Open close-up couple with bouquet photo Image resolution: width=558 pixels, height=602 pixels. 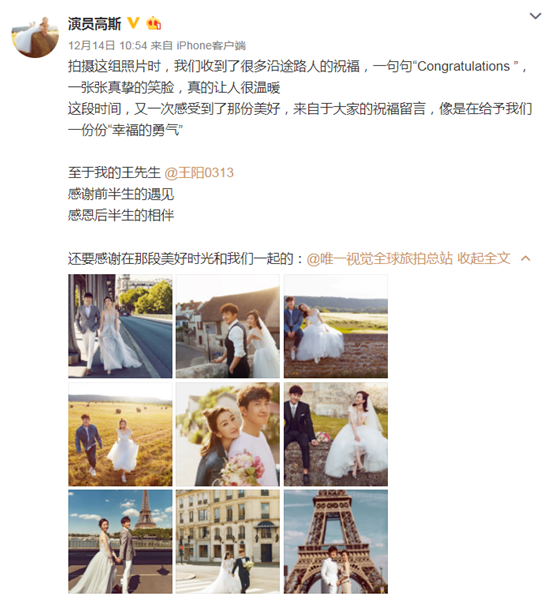click(228, 434)
